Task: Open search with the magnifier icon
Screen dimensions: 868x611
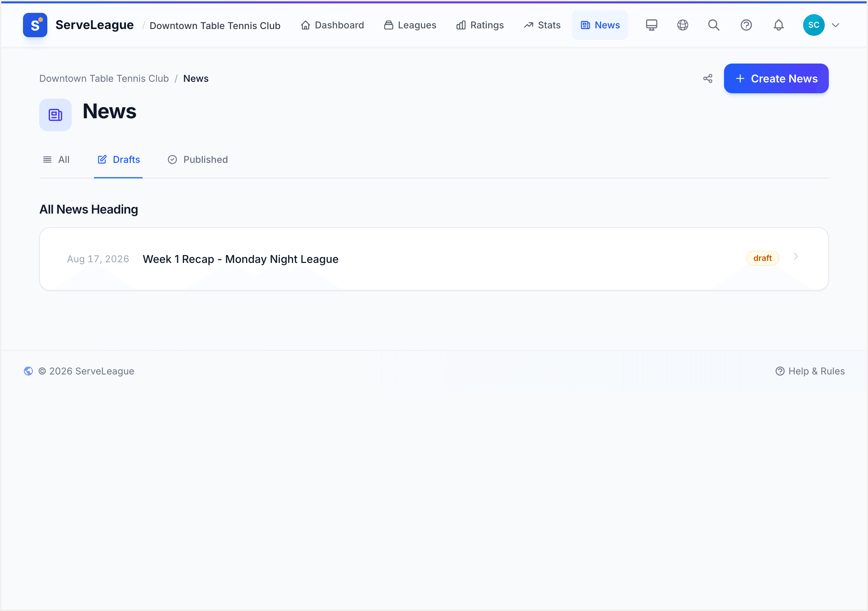Action: coord(714,25)
